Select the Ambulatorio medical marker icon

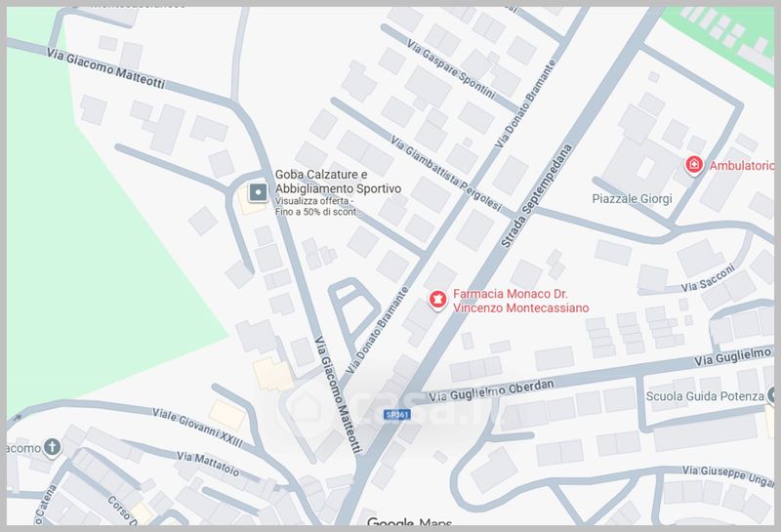click(694, 165)
